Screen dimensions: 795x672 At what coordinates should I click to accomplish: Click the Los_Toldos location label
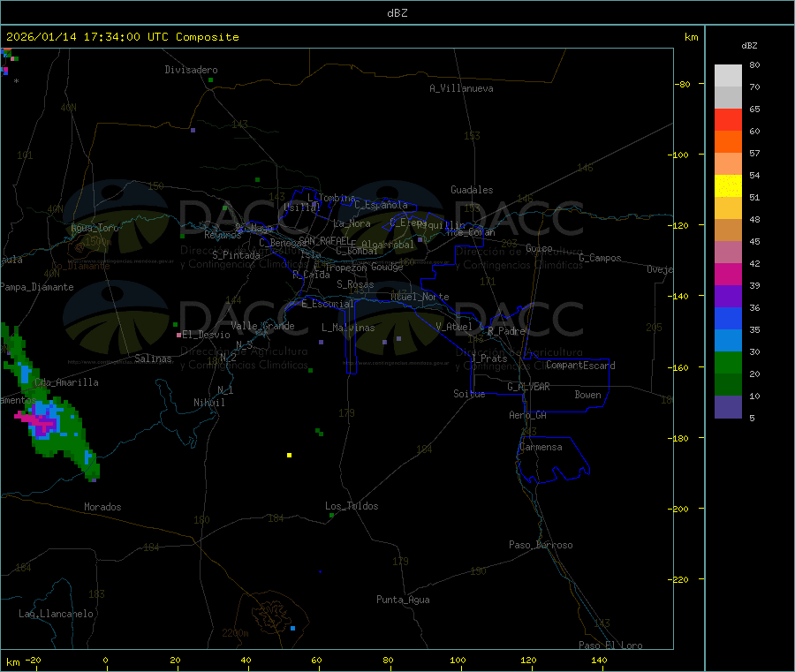352,506
